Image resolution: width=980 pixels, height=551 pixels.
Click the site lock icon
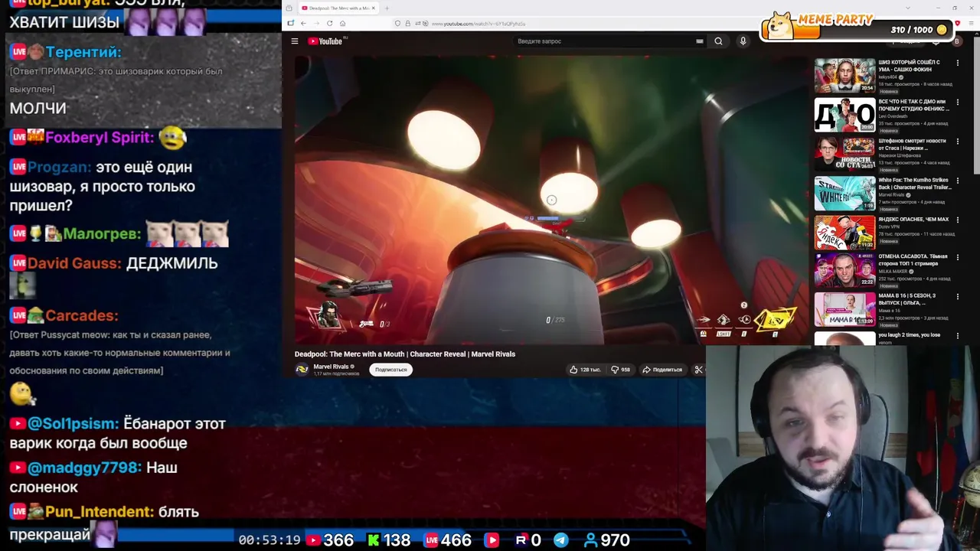[407, 24]
